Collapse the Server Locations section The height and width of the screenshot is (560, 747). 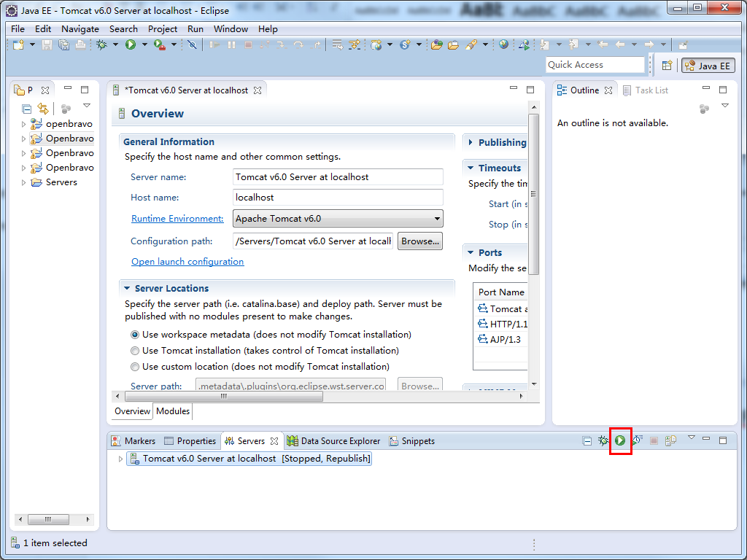click(x=127, y=288)
